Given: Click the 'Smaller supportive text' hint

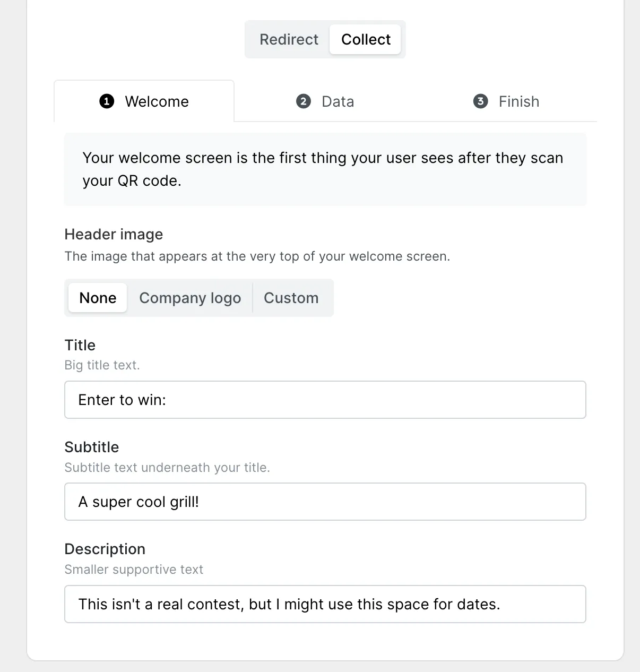Looking at the screenshot, I should pyautogui.click(x=134, y=570).
